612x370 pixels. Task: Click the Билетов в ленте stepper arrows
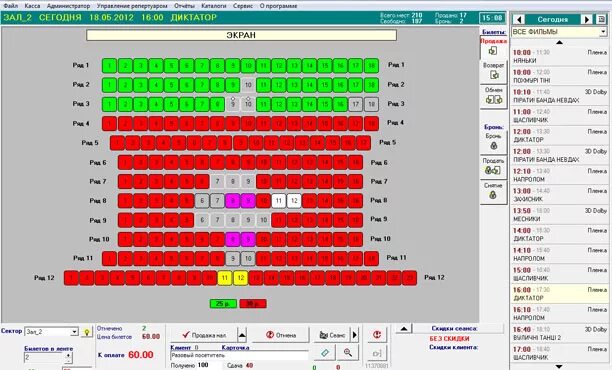[x=69, y=358]
